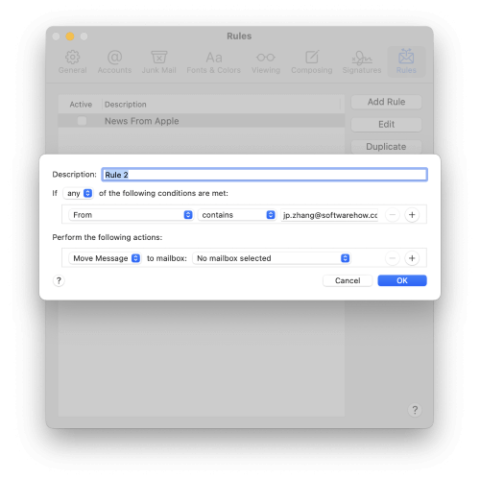Confirm the rule with OK
This screenshot has height=480, width=480.
[402, 281]
